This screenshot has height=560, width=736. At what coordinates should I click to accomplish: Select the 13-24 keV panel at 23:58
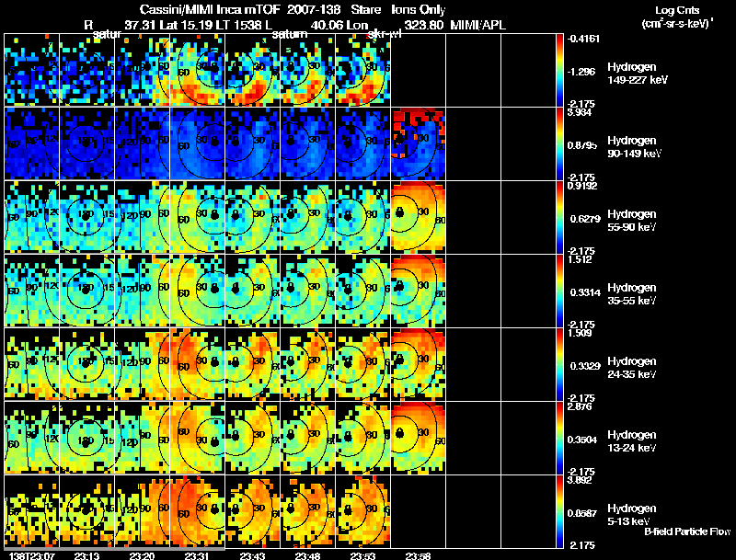419,438
